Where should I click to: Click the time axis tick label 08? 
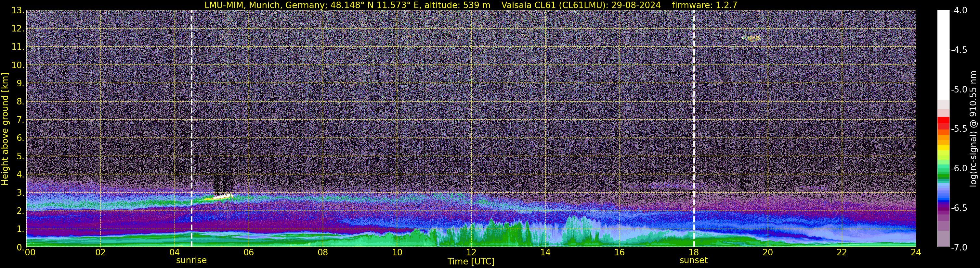[323, 252]
